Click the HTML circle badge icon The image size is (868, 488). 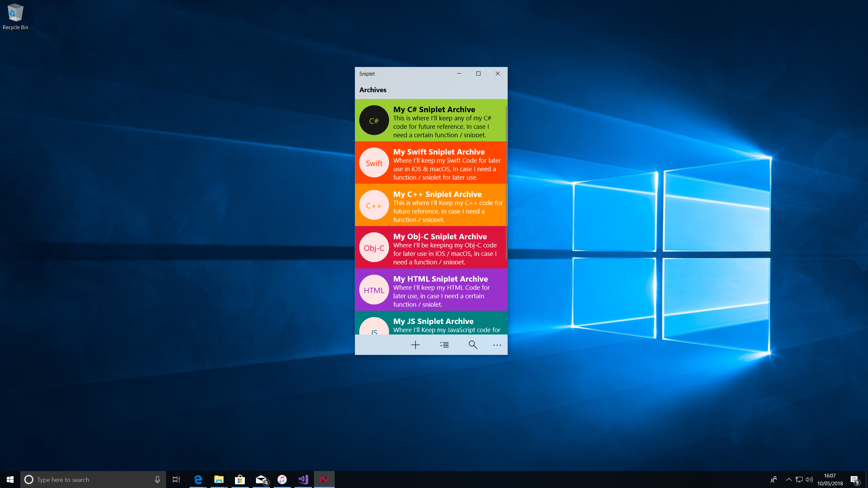(x=374, y=290)
